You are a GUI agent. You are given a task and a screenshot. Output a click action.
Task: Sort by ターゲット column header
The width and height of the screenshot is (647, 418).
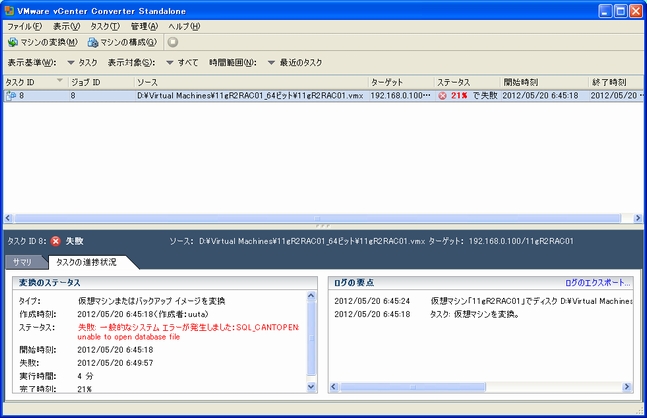point(401,82)
